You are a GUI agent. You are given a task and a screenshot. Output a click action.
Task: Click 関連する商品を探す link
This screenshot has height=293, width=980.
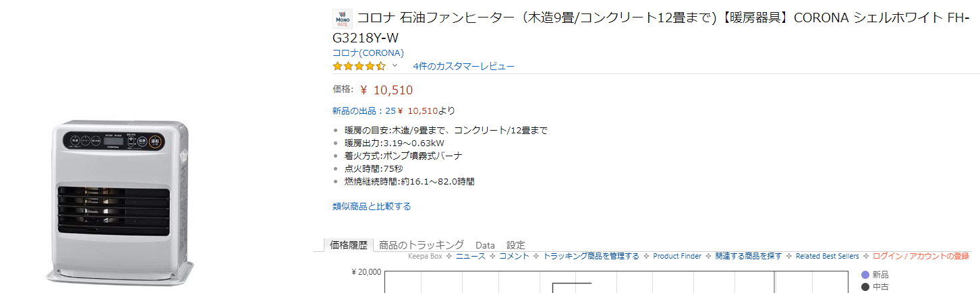[749, 256]
